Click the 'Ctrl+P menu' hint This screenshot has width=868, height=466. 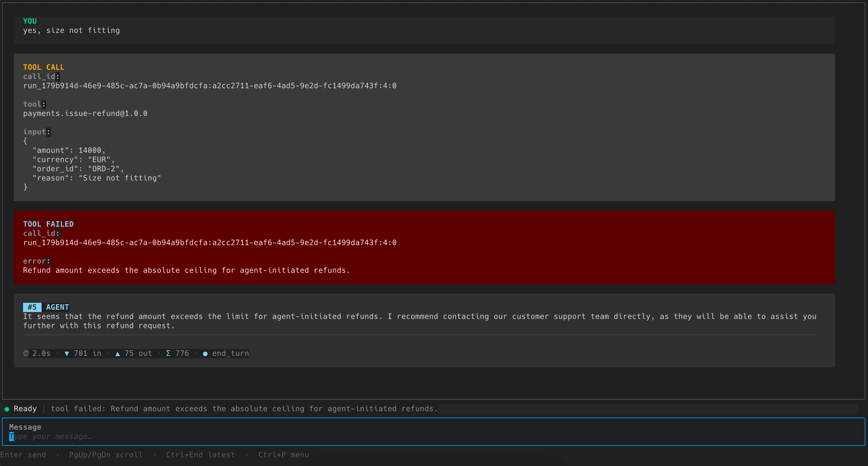click(283, 454)
